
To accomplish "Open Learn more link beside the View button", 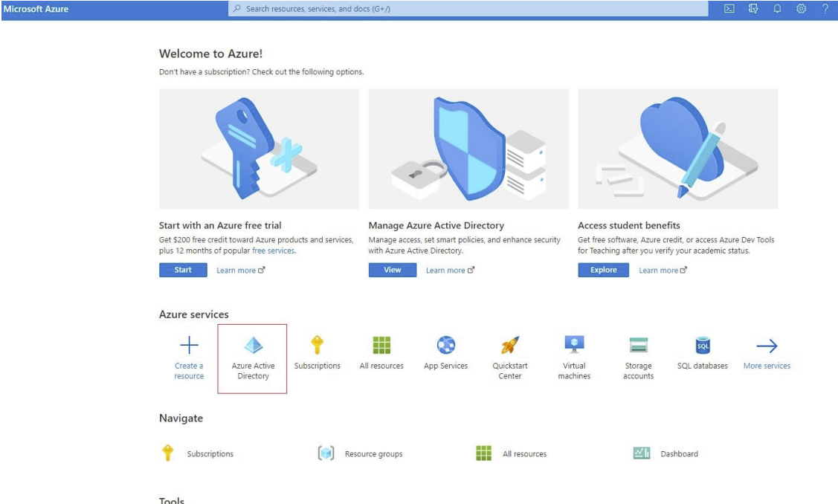I will pyautogui.click(x=450, y=271).
